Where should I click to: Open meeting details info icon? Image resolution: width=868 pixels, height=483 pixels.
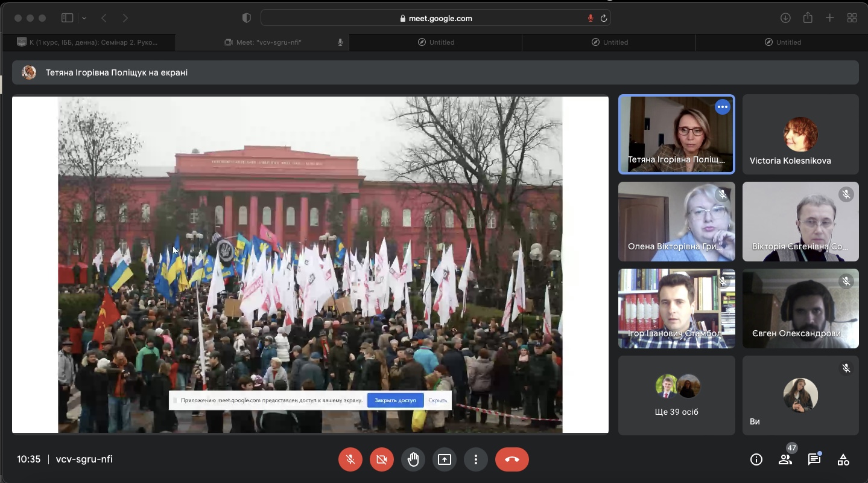tap(756, 459)
